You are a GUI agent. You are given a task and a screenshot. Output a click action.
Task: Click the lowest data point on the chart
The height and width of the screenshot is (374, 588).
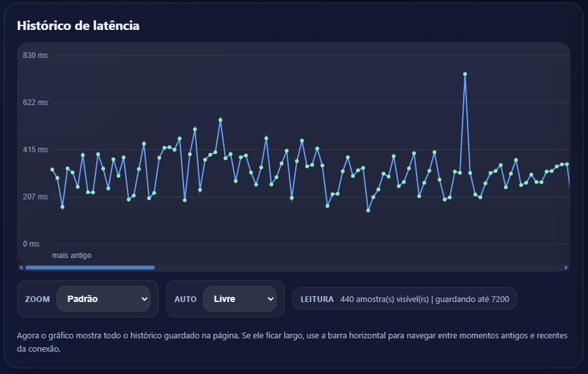point(368,210)
